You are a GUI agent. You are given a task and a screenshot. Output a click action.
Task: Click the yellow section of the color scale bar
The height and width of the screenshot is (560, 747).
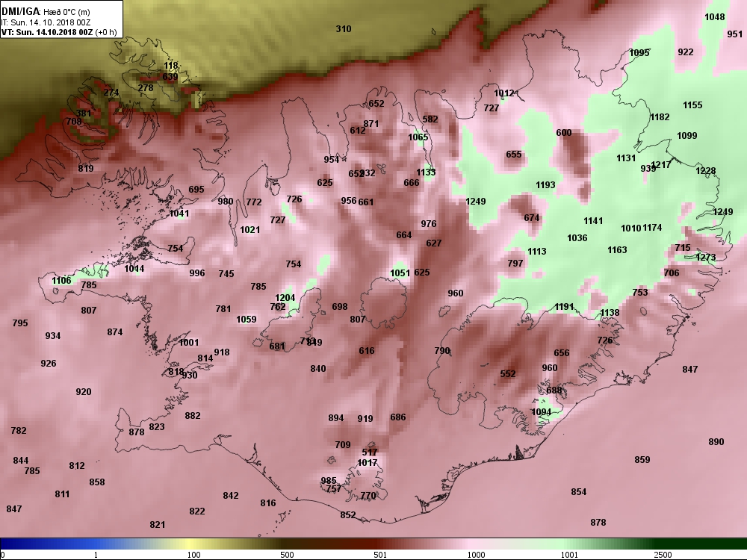[x=190, y=544]
